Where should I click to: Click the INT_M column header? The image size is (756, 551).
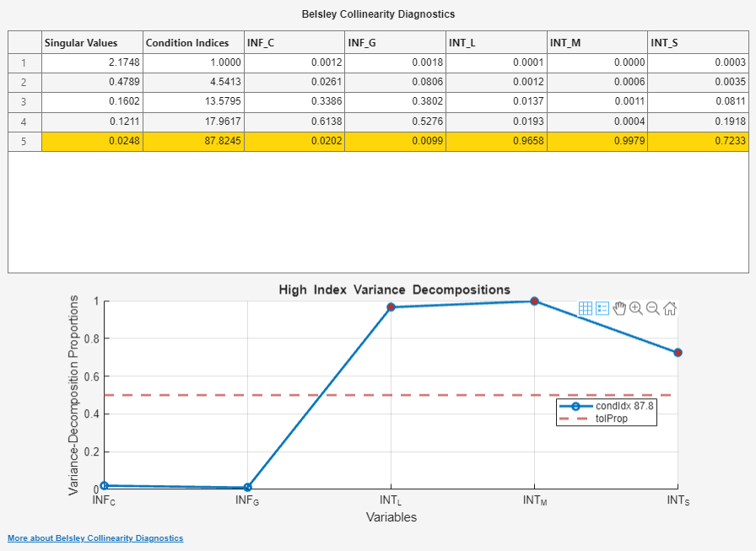pyautogui.click(x=597, y=42)
